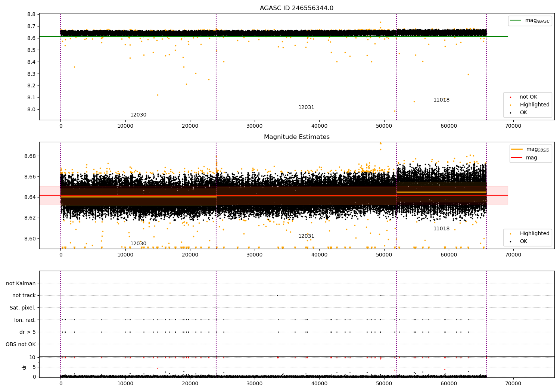Click y-axis tick '8.5' in top plot
The height and width of the screenshot is (392, 560).
(x=32, y=50)
